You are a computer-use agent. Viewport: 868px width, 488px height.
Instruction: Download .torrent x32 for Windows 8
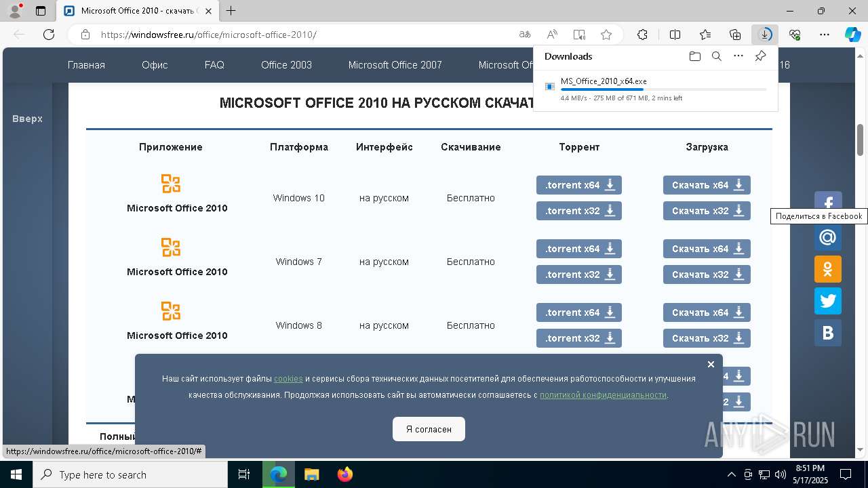(578, 338)
